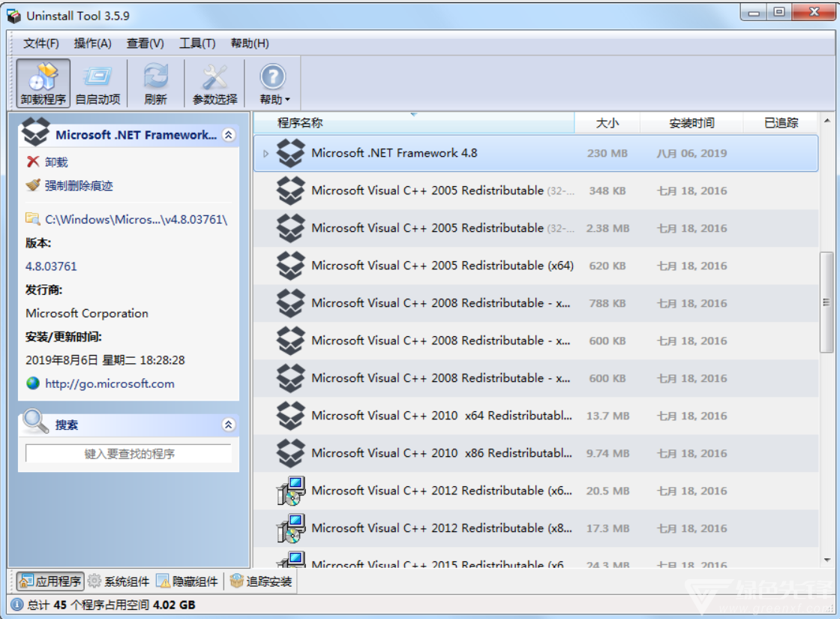Click icon of 348 KB Visual C++ 2005 row
Image resolution: width=840 pixels, height=619 pixels.
click(x=291, y=191)
